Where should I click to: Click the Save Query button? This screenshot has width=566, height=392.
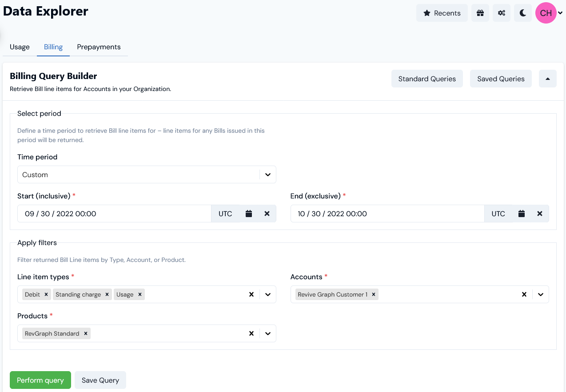tap(100, 380)
